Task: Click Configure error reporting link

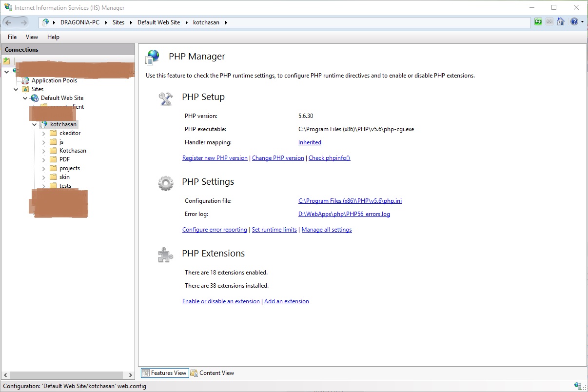Action: (215, 230)
